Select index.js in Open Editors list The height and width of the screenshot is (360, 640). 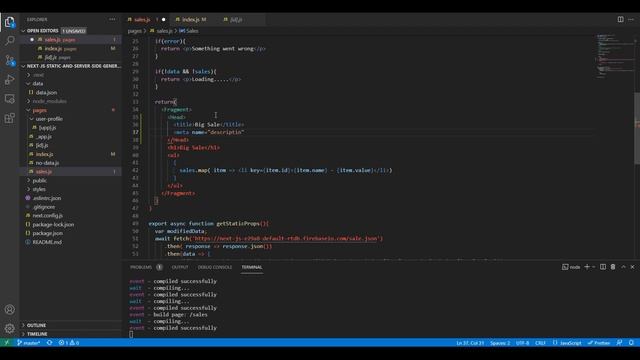(x=71, y=49)
